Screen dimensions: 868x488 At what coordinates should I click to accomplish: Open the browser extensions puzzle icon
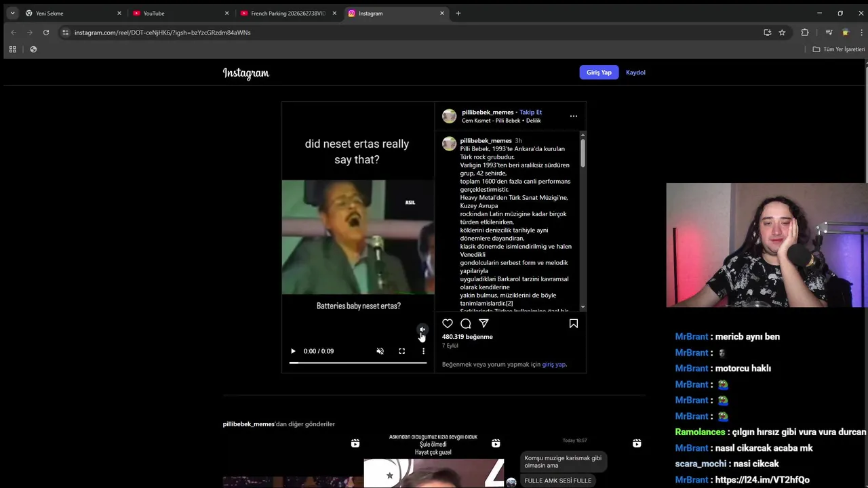pos(805,32)
